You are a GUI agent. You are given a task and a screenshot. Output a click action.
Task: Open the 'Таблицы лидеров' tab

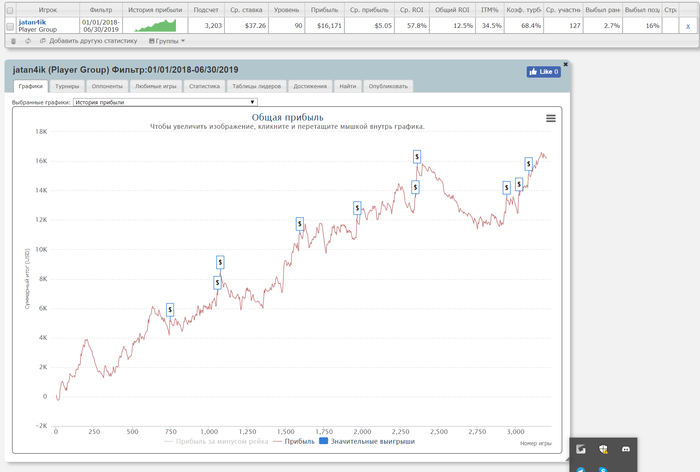257,86
